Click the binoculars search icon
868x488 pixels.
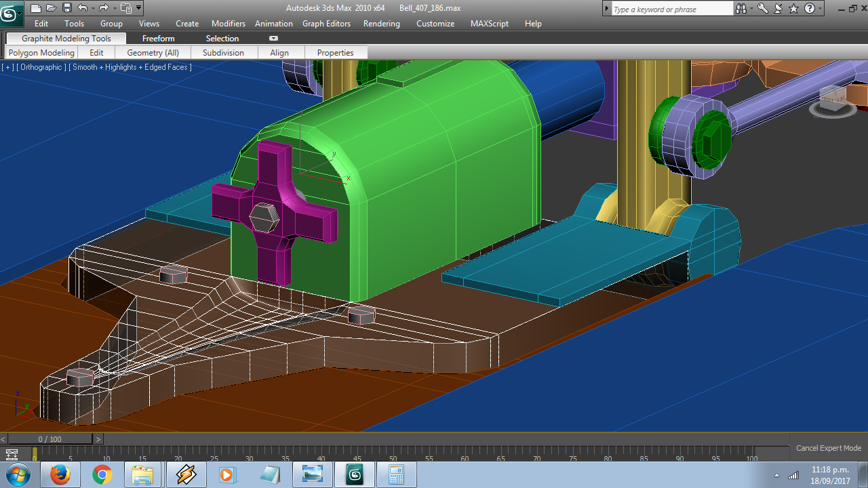coord(741,9)
